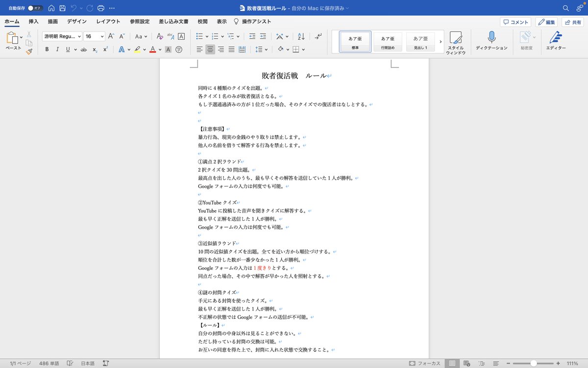The height and width of the screenshot is (368, 588).
Task: Toggle bold formatting
Action: 47,50
